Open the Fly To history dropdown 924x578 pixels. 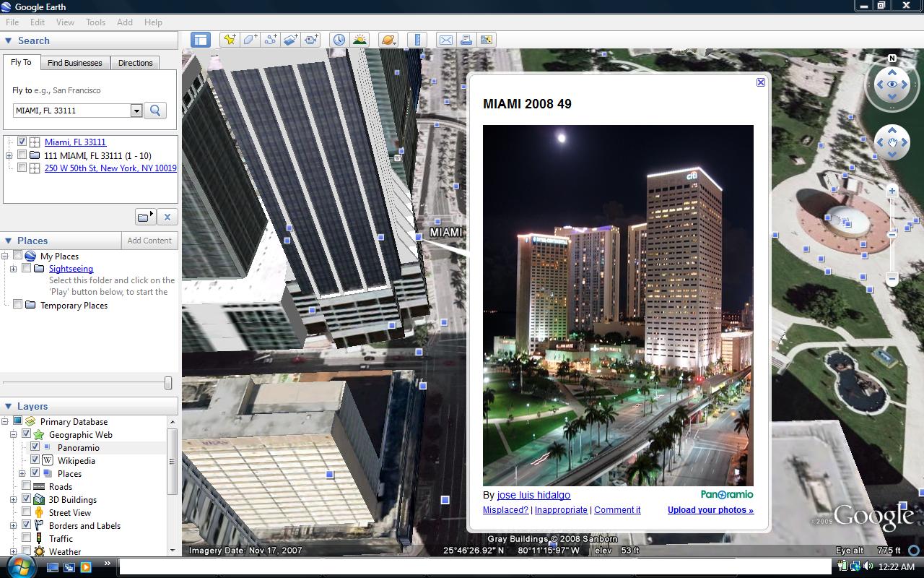[x=136, y=111]
